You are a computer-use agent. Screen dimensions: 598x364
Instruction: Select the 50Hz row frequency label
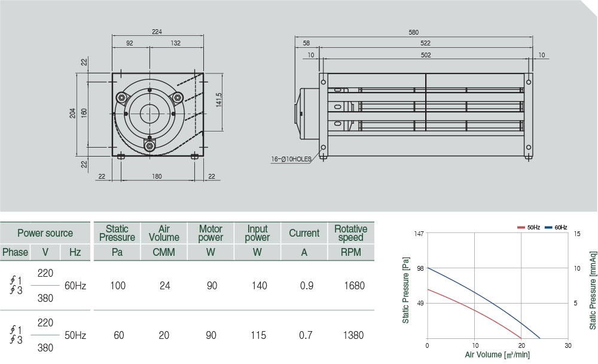click(x=75, y=335)
